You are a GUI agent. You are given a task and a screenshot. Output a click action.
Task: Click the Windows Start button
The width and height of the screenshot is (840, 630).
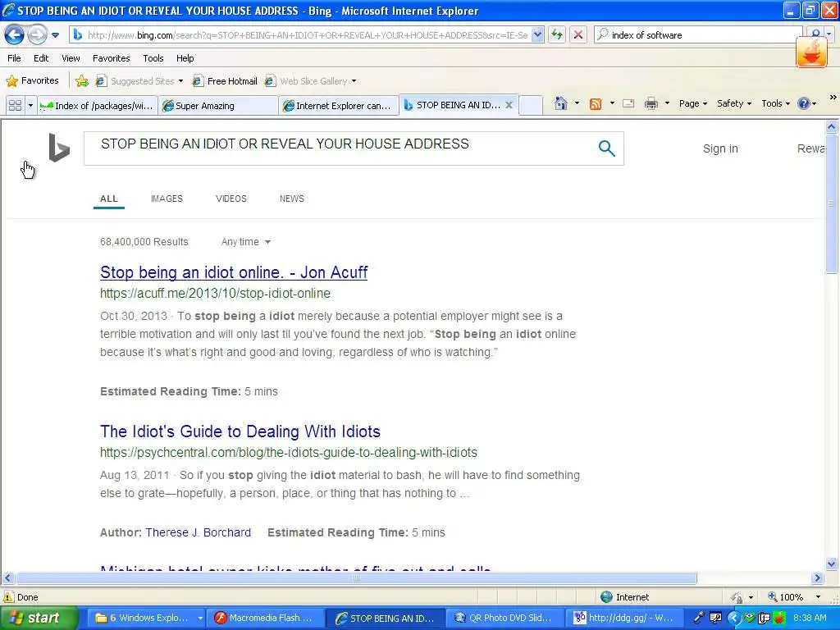tap(38, 619)
